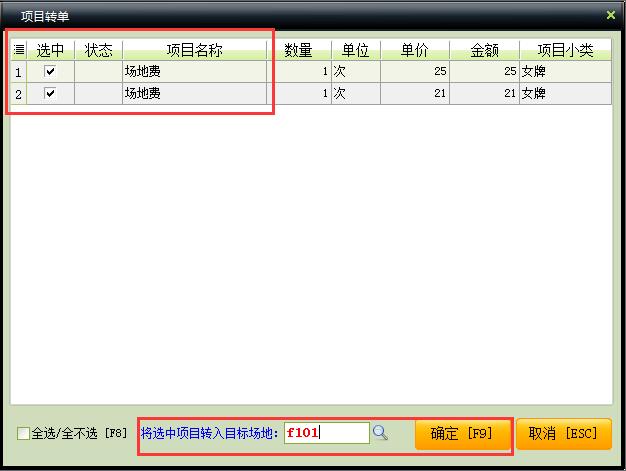This screenshot has width=626, height=471.
Task: Click the 取消 [ESC] button
Action: click(x=564, y=434)
